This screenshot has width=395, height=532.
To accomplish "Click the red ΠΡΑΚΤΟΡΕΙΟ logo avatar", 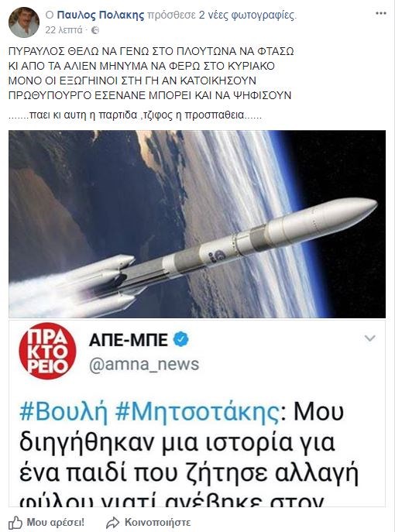I will click(47, 351).
